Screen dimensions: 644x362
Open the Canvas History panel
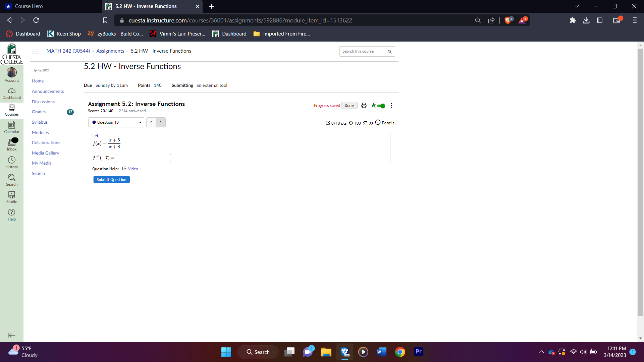(12, 162)
